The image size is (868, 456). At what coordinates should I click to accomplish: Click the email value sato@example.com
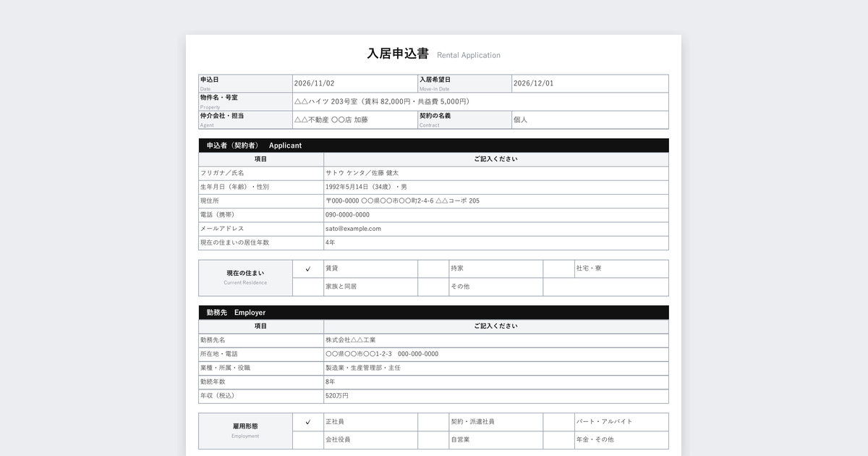point(496,229)
